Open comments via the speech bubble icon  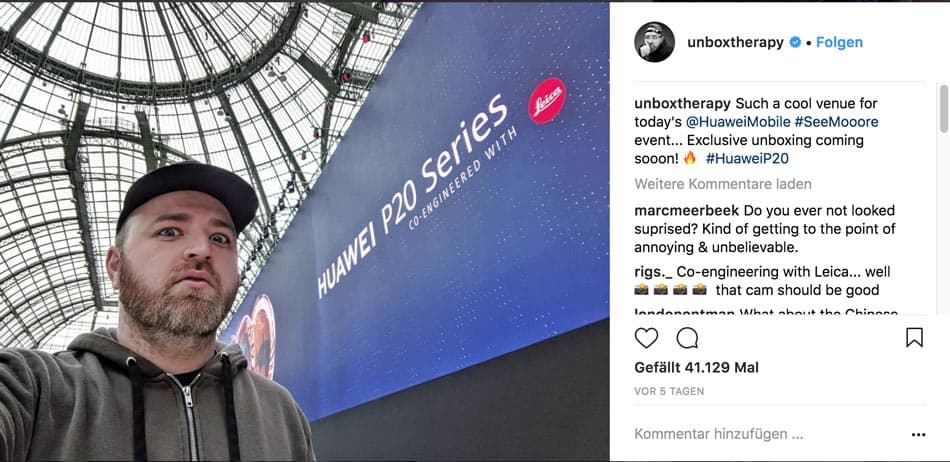tap(687, 338)
